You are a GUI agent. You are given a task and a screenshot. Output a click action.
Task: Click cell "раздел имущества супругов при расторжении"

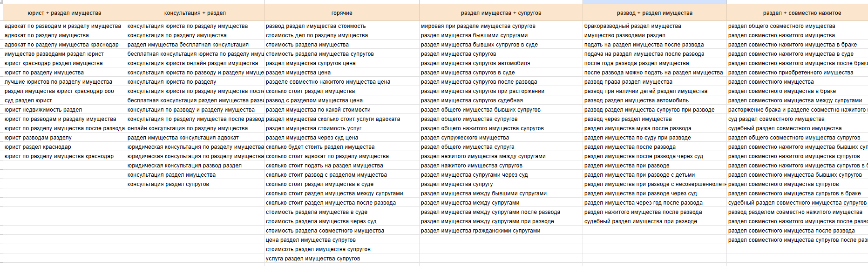click(x=501, y=91)
